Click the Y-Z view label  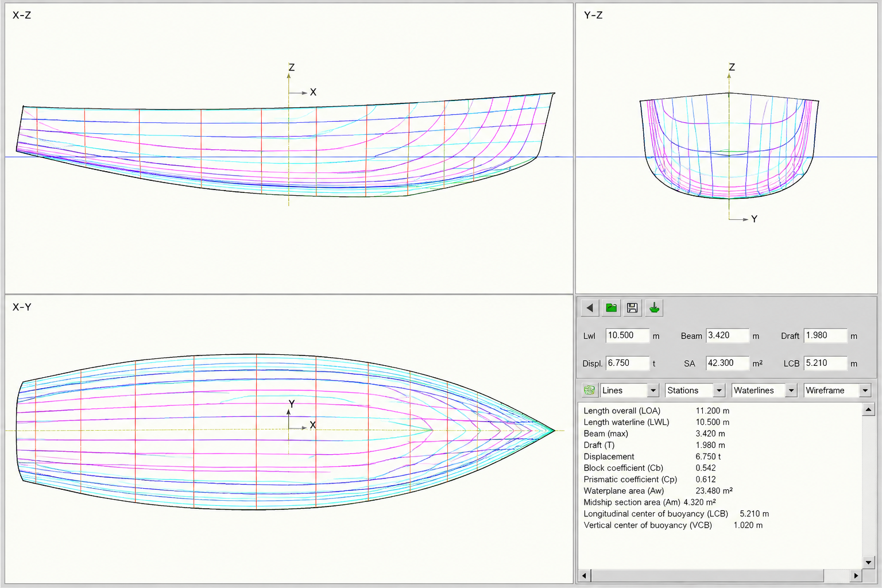[593, 15]
